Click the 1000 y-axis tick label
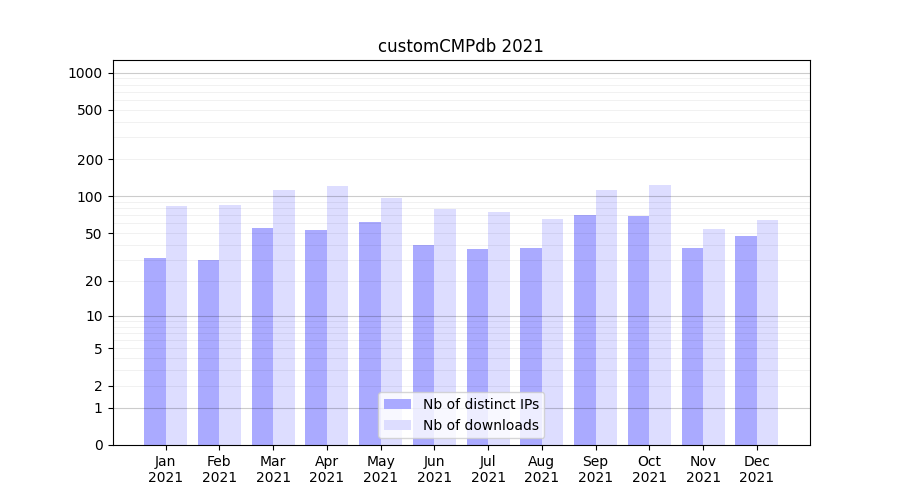Viewport: 900px width, 500px height. (x=85, y=73)
